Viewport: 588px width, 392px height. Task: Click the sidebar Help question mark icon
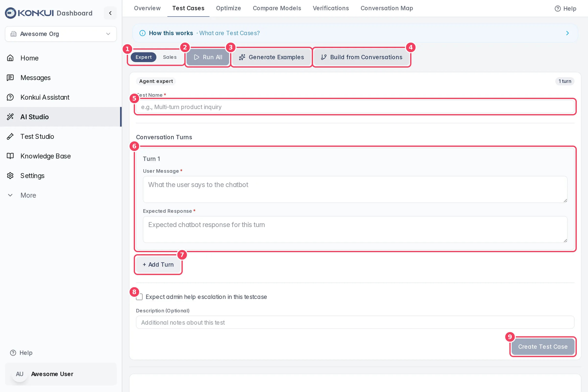click(13, 353)
